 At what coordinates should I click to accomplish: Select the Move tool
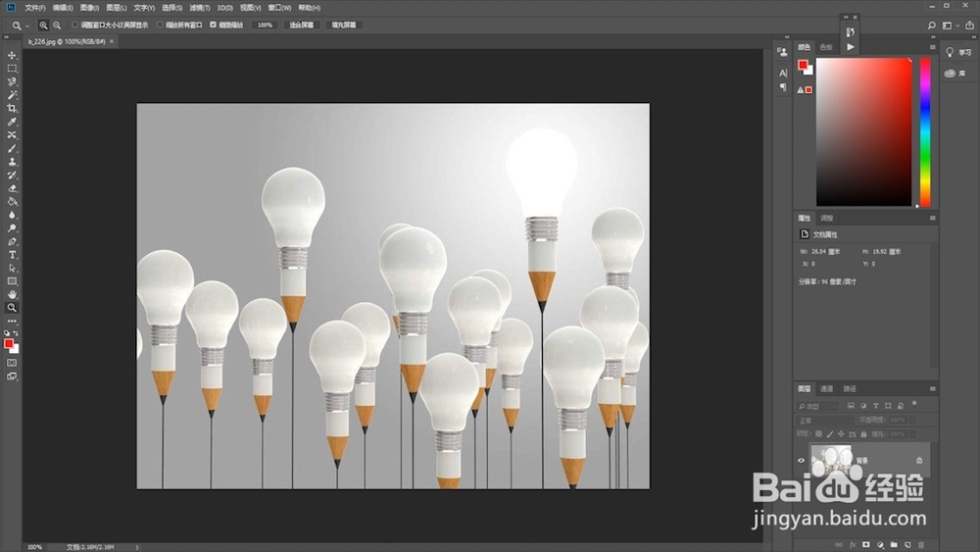(12, 55)
